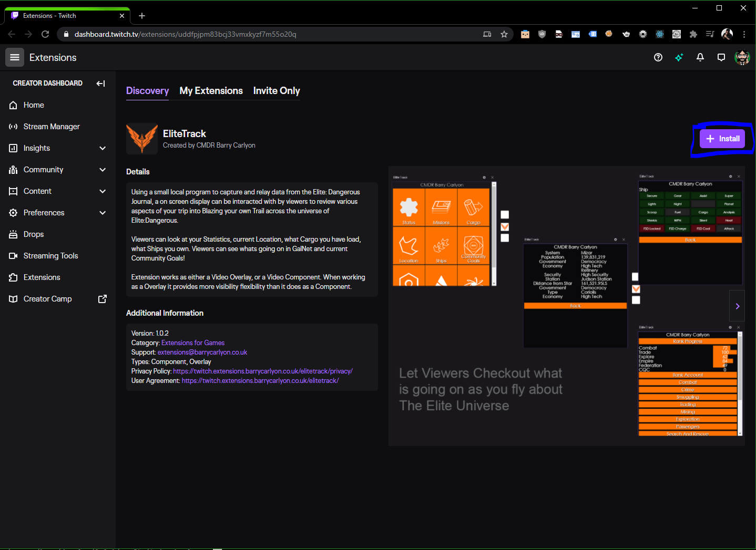Click the EliteTrack extension logo

142,139
